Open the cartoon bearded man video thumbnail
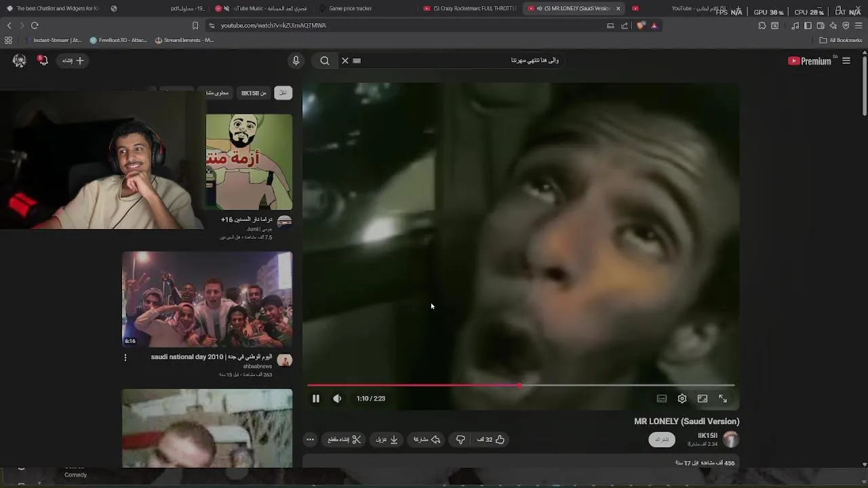 (x=249, y=162)
